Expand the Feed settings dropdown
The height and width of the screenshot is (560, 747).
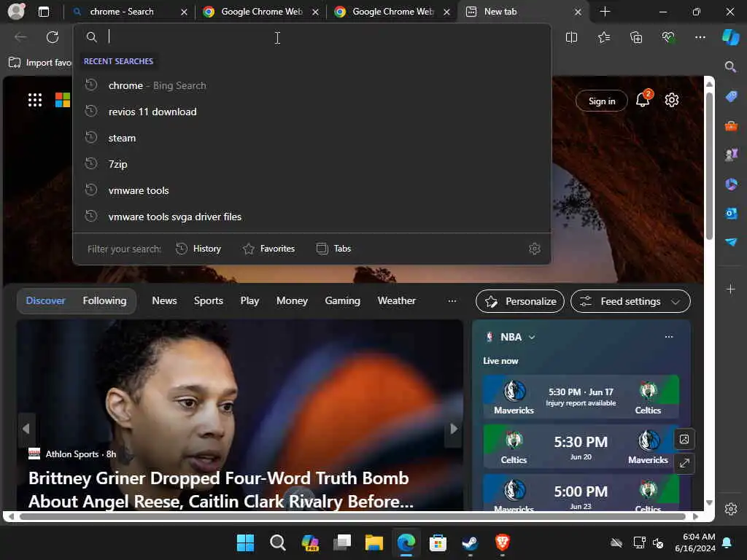630,301
